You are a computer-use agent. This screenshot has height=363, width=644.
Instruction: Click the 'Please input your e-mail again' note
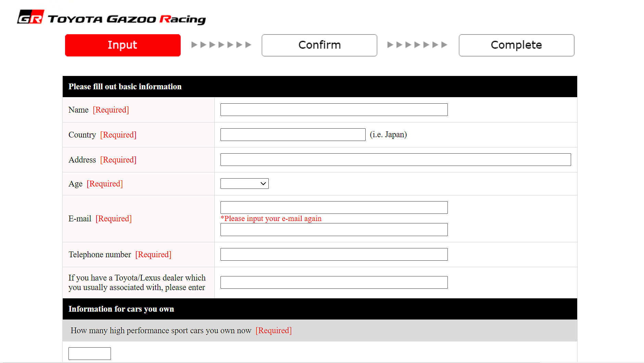coord(271,219)
